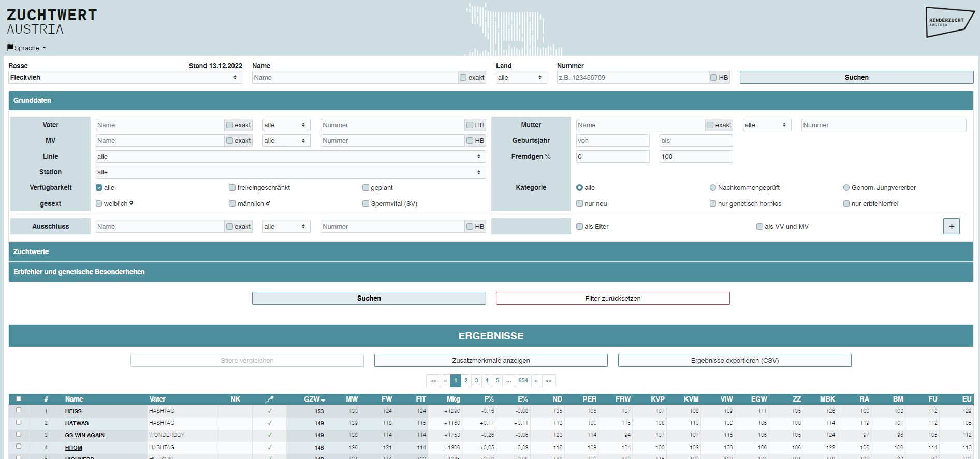Click the sperm icon column header
The width and height of the screenshot is (980, 459).
click(x=269, y=399)
